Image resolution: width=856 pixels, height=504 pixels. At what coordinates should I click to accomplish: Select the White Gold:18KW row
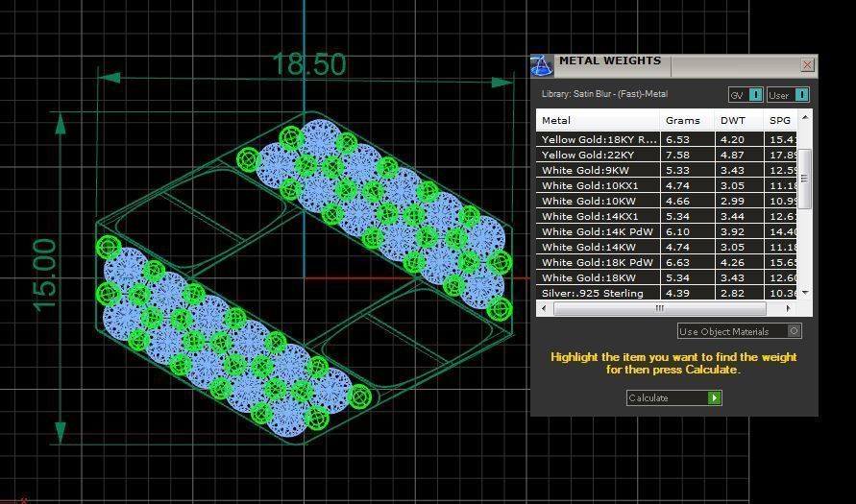tap(666, 277)
